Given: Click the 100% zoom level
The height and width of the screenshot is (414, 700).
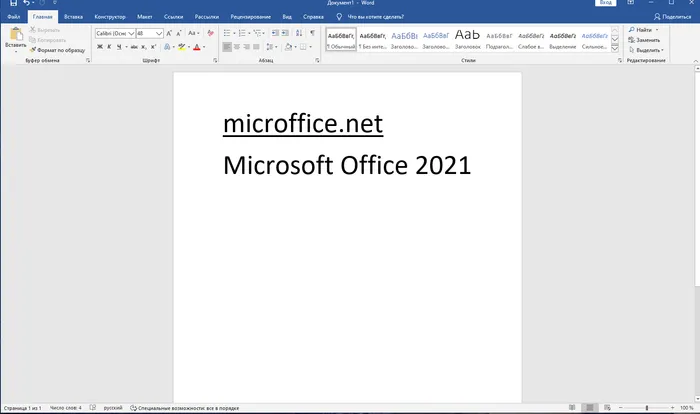Looking at the screenshot, I should click(686, 408).
